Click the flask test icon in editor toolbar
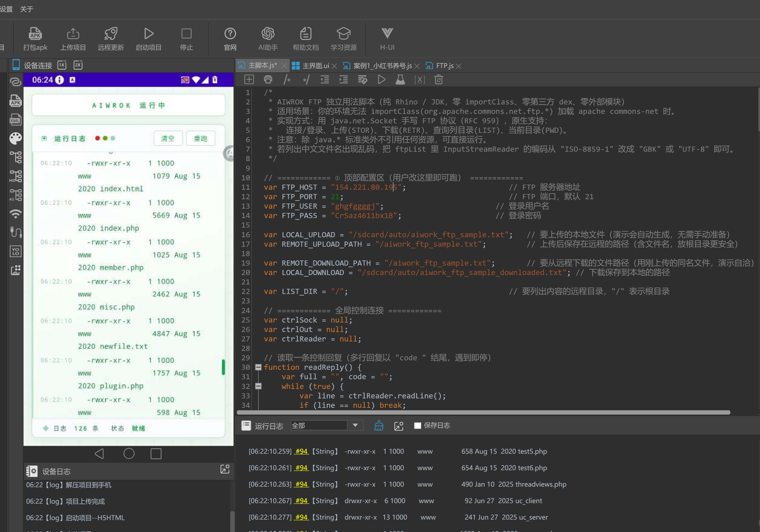Screen dimensions: 760x532 coord(400,79)
